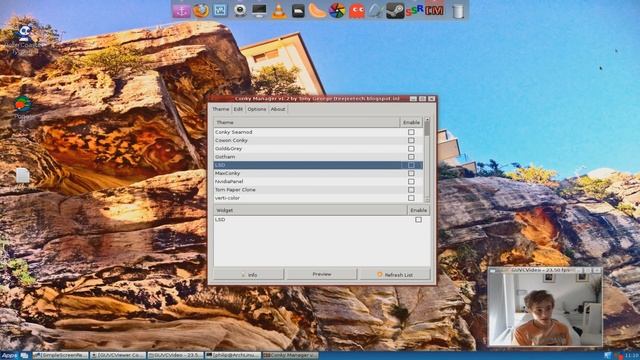
Task: Launch the red ghost icon in dock
Action: pyautogui.click(x=357, y=11)
